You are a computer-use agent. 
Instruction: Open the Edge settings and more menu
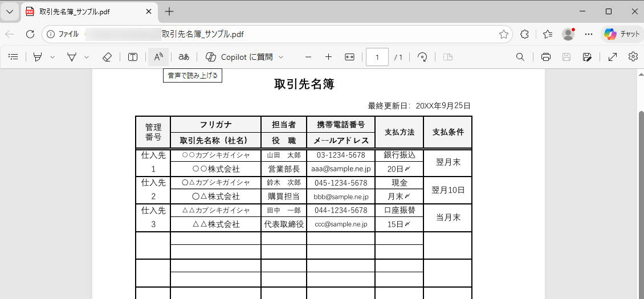click(x=589, y=34)
